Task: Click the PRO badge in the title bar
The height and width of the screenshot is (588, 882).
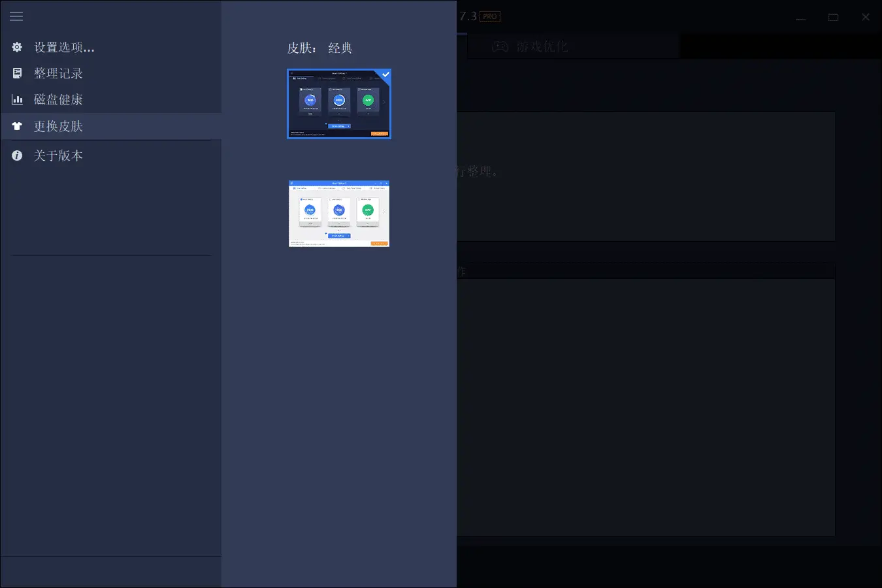Action: pos(489,16)
